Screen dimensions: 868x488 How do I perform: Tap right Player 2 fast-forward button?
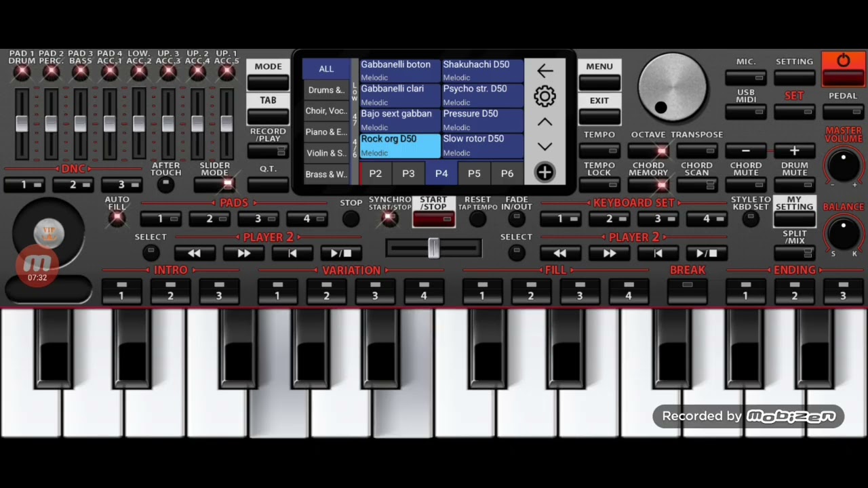609,253
